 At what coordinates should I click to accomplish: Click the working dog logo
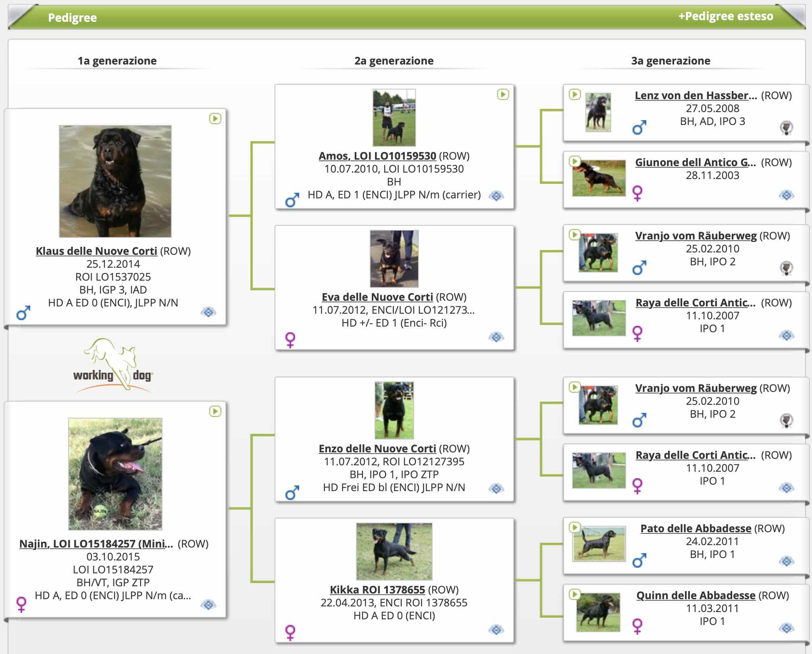(114, 365)
